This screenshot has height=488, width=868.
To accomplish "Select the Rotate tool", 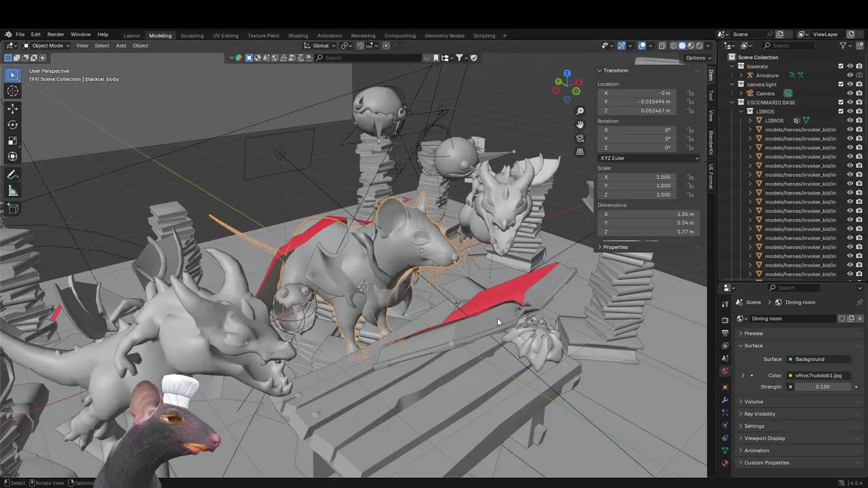I will (12, 125).
